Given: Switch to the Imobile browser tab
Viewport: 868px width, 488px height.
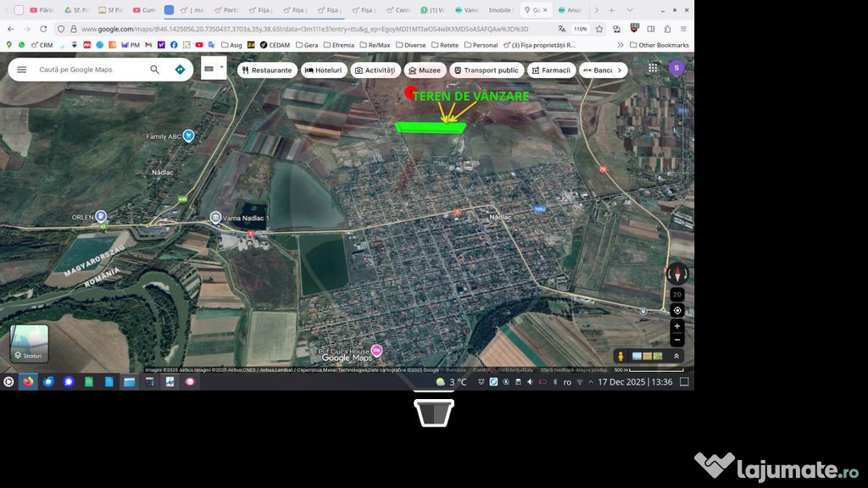Looking at the screenshot, I should [x=500, y=10].
